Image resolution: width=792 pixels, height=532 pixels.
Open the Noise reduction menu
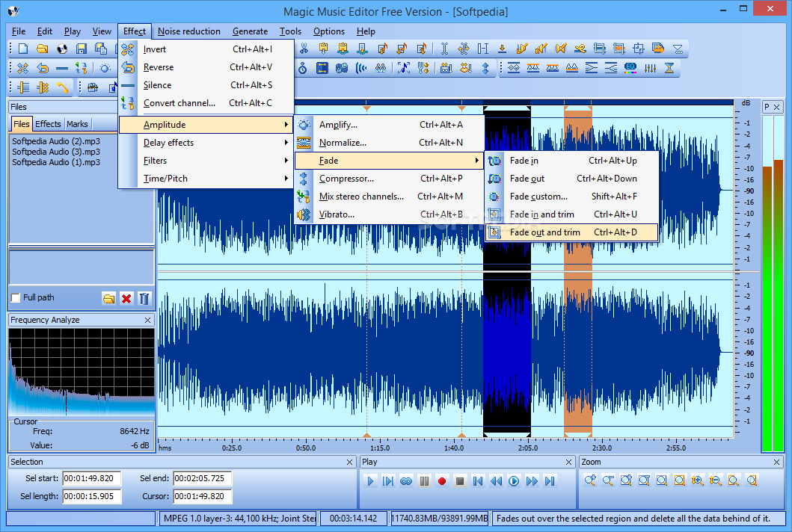189,31
